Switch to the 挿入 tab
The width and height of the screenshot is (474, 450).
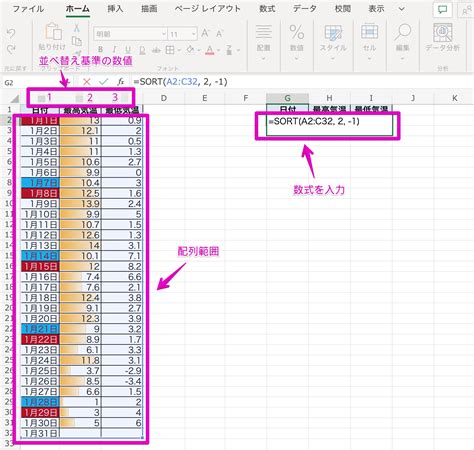115,8
